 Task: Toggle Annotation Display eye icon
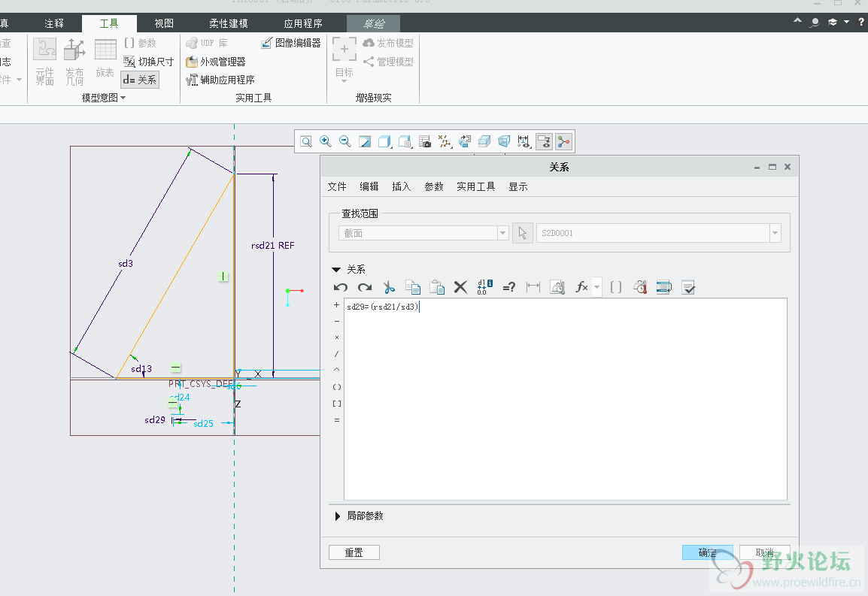(544, 141)
